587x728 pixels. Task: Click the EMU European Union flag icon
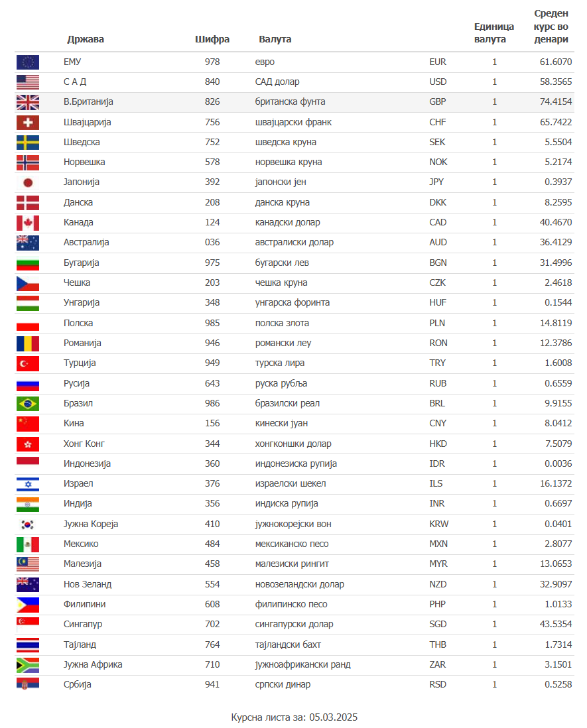click(28, 62)
